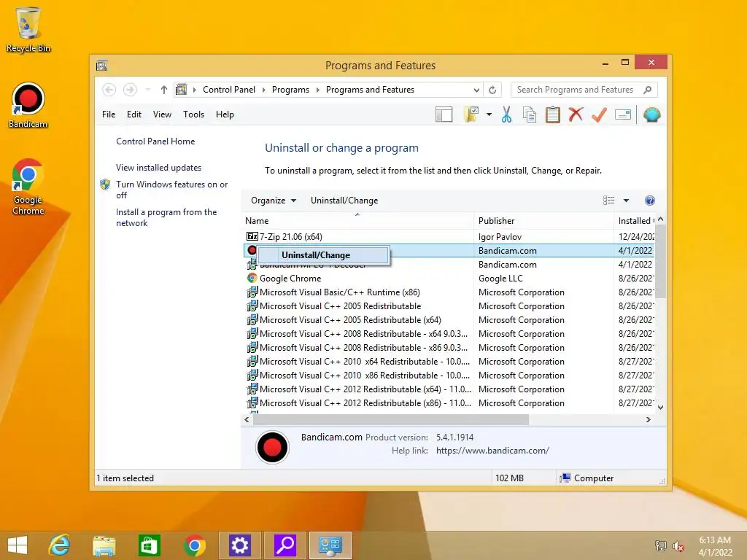
Task: Click the Forward navigation arrow
Action: pos(130,90)
